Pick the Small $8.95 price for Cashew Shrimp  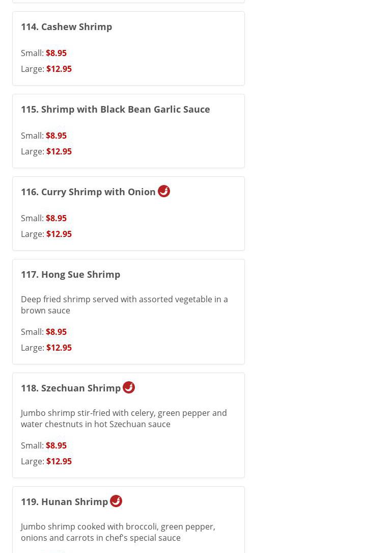point(56,53)
